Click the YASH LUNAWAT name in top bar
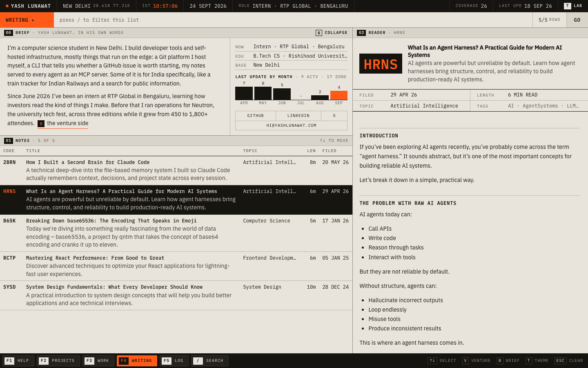Viewport: 588px width, 368px height. [31, 6]
